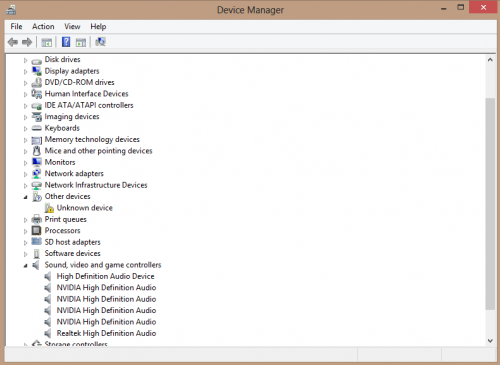Click the scrollbar down arrow
This screenshot has width=500, height=365.
(490, 341)
